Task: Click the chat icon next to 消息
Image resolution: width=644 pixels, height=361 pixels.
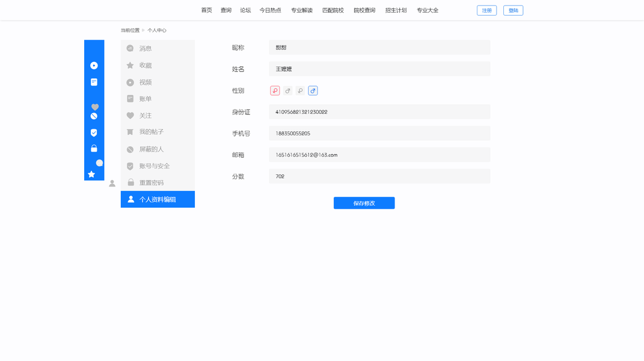Action: (130, 48)
